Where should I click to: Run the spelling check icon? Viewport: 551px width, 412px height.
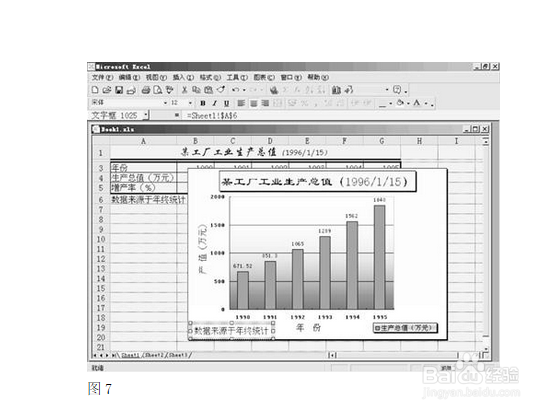click(x=170, y=90)
